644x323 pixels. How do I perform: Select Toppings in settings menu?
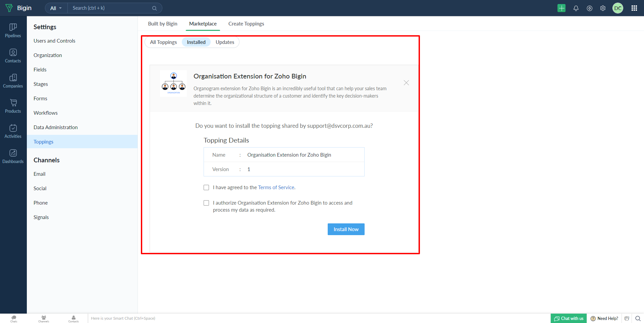82,142
